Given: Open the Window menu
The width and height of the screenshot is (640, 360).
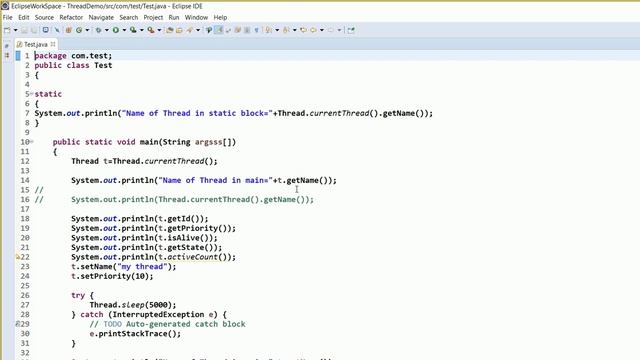Looking at the screenshot, I should tap(196, 17).
